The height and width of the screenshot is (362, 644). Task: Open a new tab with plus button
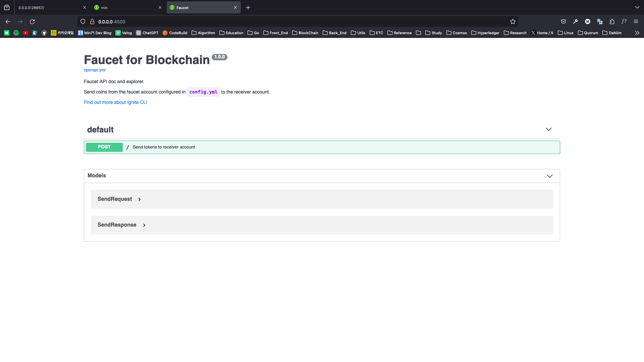248,8
